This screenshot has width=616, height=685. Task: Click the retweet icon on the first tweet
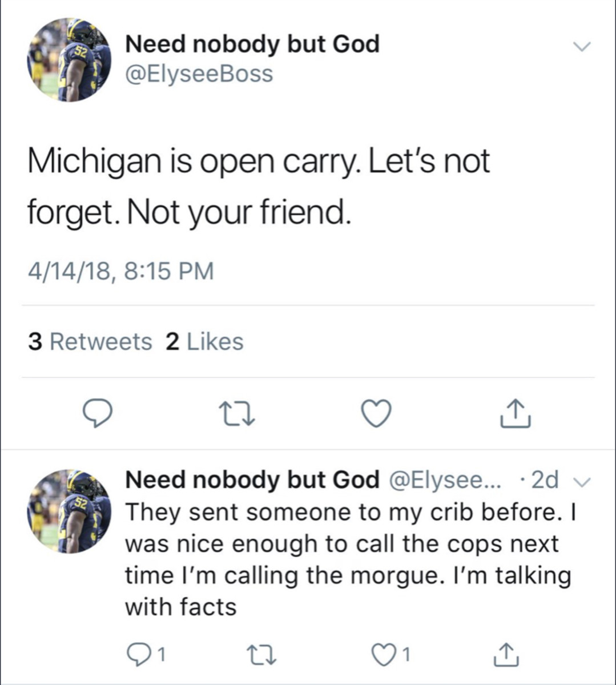(237, 414)
